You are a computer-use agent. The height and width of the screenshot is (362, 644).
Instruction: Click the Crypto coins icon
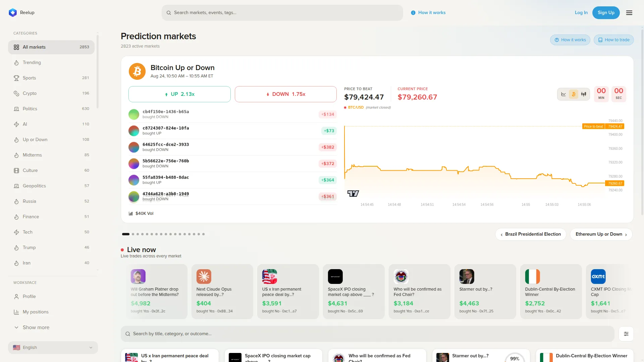[x=16, y=94]
